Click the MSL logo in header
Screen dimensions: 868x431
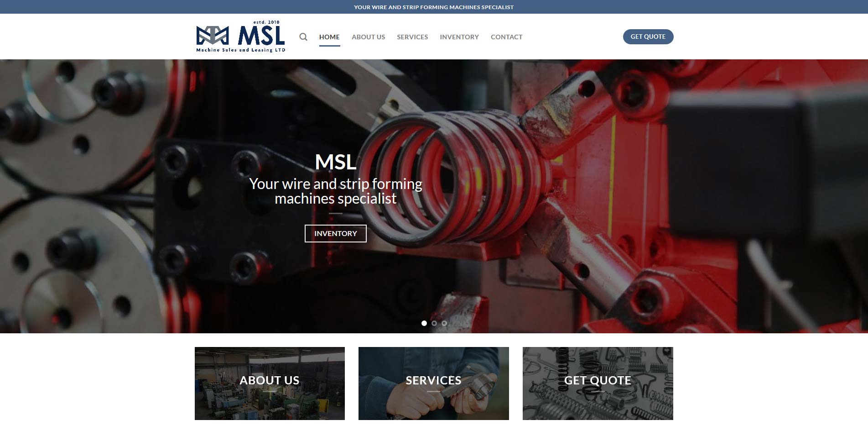[x=241, y=37]
